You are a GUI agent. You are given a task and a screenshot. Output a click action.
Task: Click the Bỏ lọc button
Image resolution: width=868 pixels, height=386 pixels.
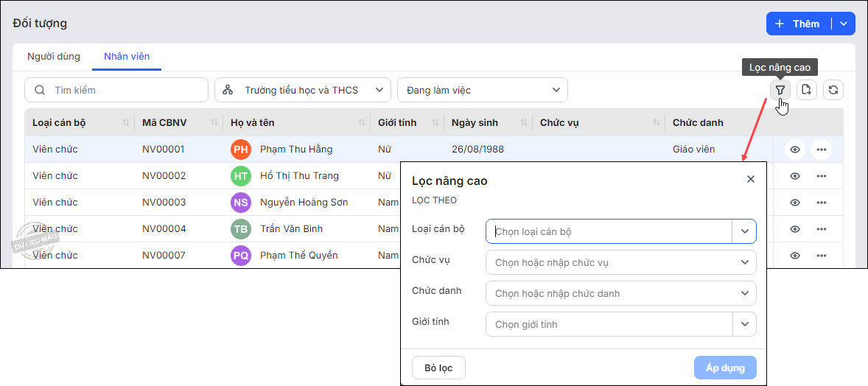(438, 368)
